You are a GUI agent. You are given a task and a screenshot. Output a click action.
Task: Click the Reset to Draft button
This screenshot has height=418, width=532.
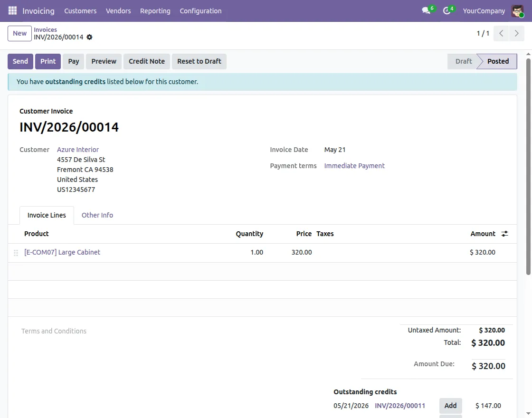coord(199,61)
